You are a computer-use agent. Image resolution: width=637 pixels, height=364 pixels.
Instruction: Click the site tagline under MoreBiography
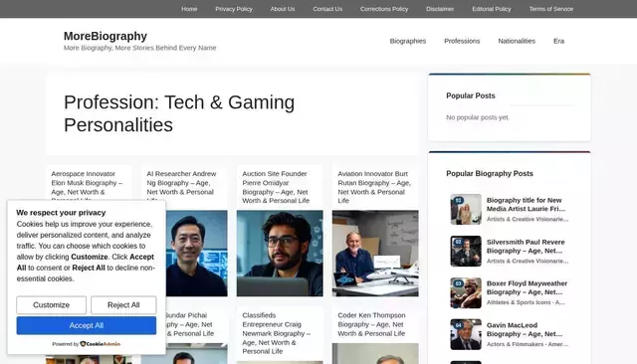coord(139,48)
